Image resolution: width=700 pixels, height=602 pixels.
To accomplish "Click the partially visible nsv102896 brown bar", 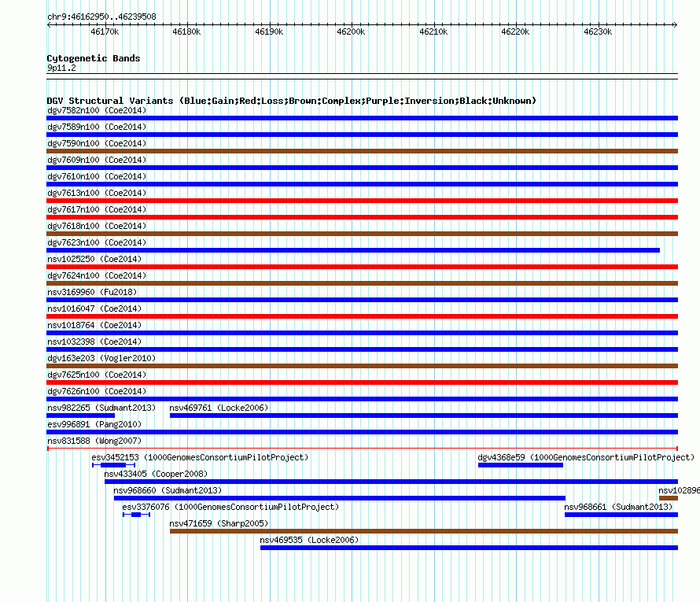I will [669, 498].
